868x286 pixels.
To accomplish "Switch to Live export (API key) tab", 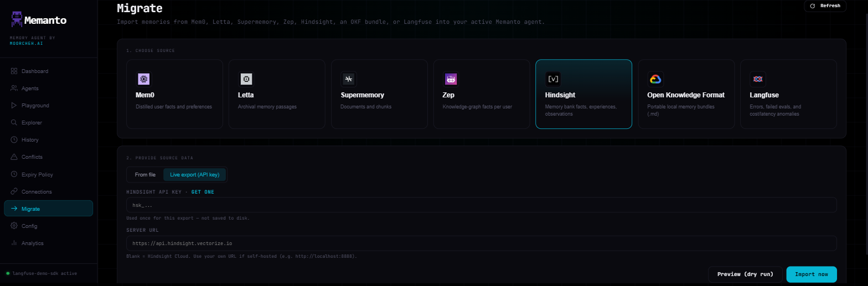I will coord(194,175).
